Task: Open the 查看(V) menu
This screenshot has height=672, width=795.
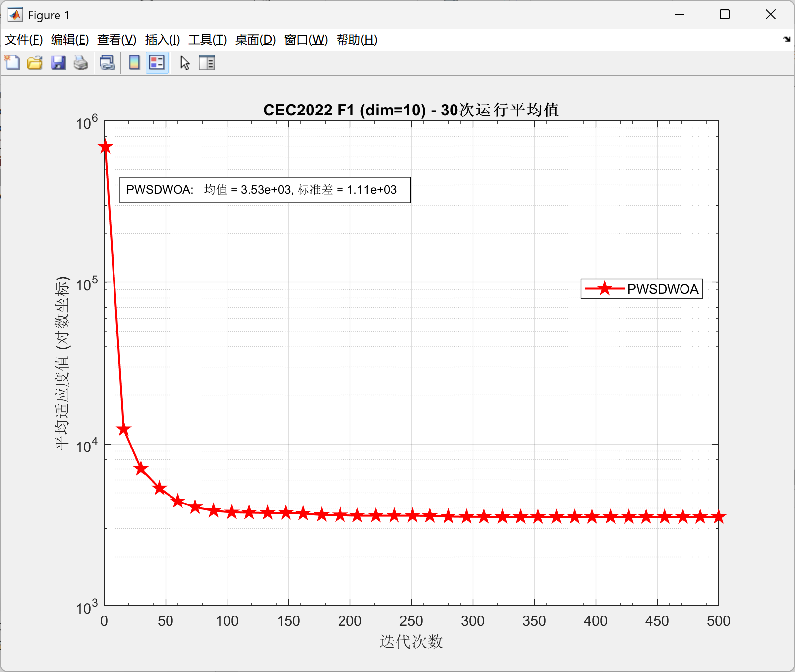Action: [117, 40]
